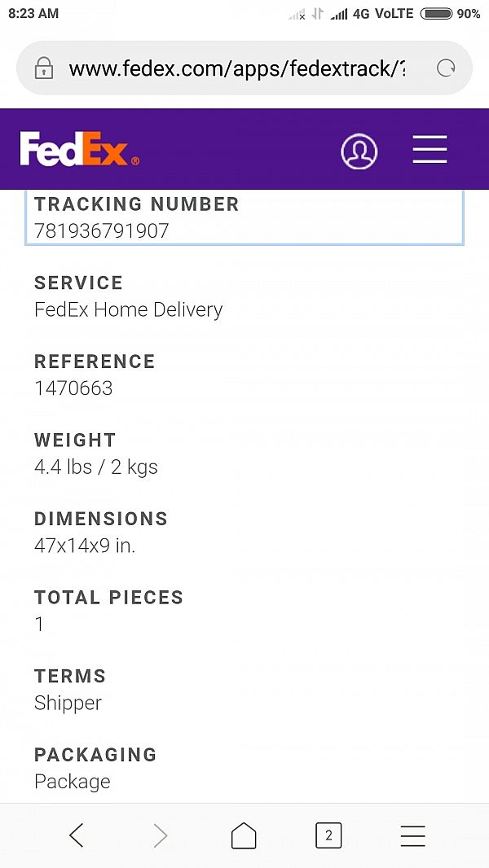Open the browser options menu
The height and width of the screenshot is (868, 489).
pyautogui.click(x=413, y=835)
